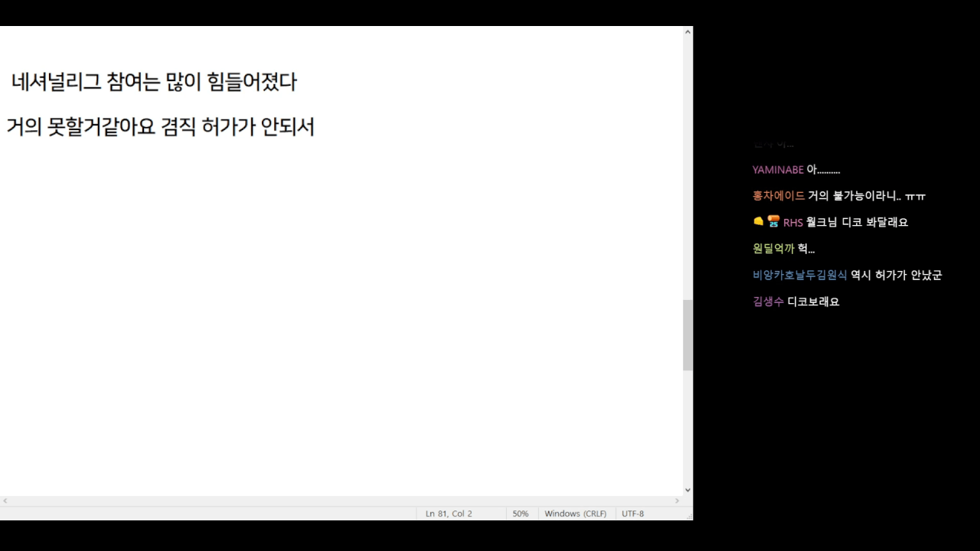Image resolution: width=980 pixels, height=551 pixels.
Task: Click the horizontal scrollbar right arrow
Action: coord(677,501)
